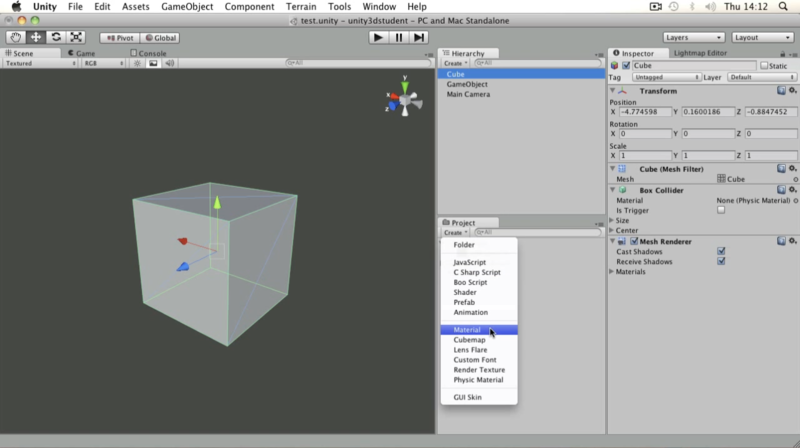The width and height of the screenshot is (800, 448).
Task: Open Mesh Filter help icon
Action: (781, 168)
